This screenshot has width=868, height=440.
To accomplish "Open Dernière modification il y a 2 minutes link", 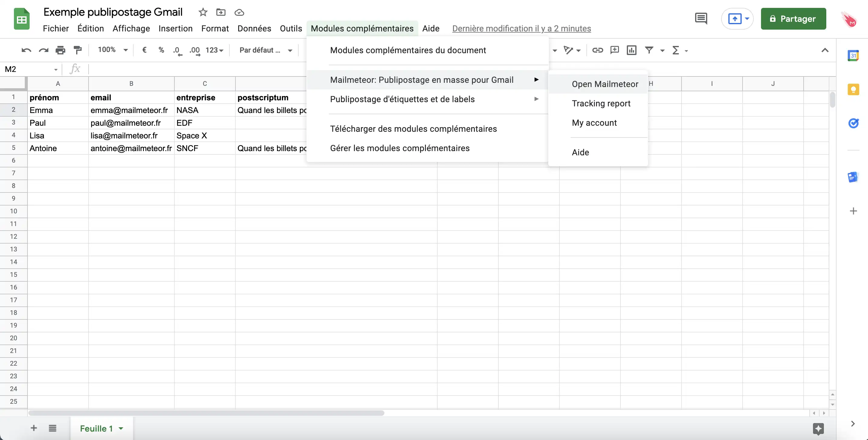I will coord(521,29).
